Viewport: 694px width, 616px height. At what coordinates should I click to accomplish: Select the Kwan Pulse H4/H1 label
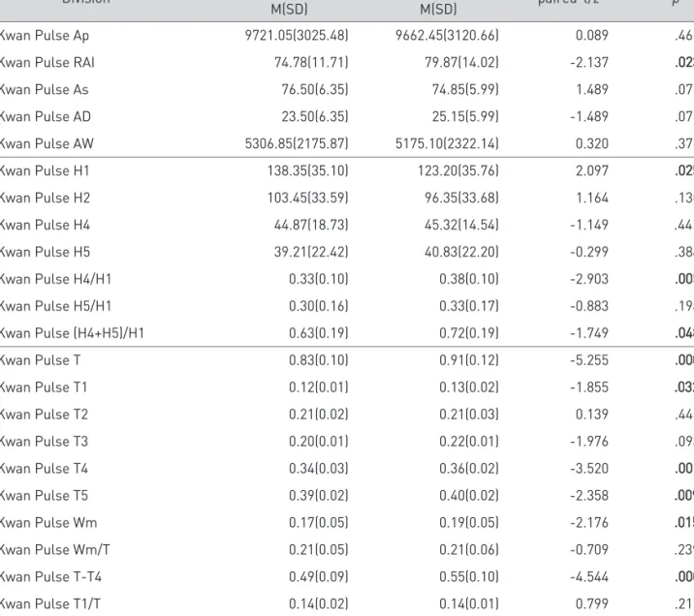[55, 279]
